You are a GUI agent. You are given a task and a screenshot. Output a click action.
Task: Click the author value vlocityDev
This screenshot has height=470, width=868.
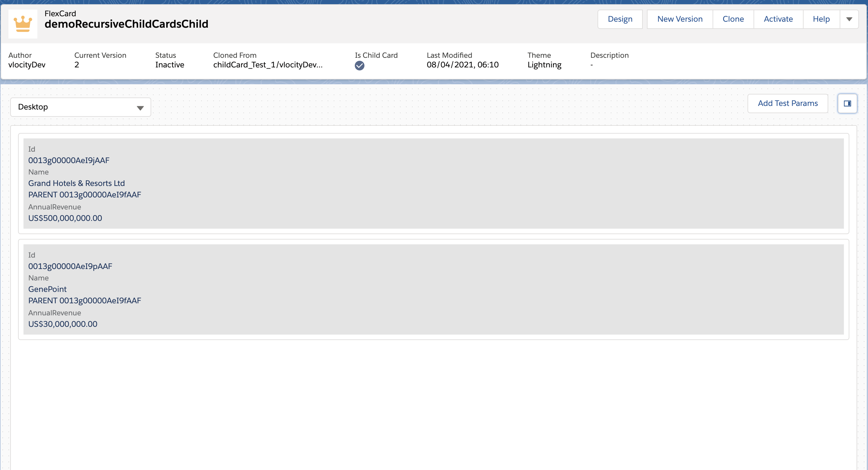[x=27, y=65]
